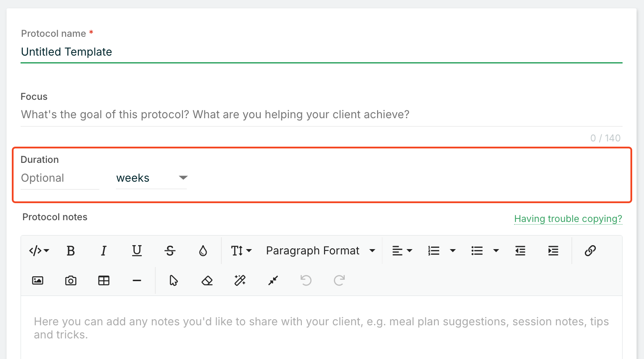Clear formatting with the eraser icon
Viewport: 644px width, 359px height.
pos(207,281)
